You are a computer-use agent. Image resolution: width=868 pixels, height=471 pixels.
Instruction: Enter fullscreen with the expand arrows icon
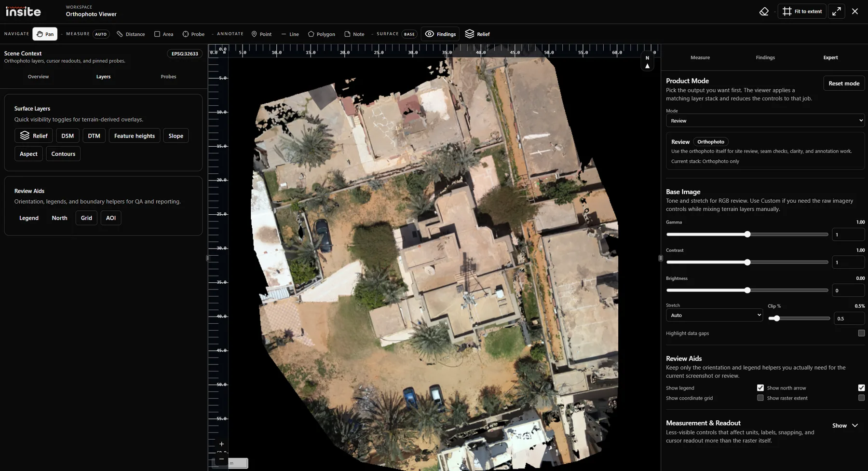pos(837,12)
